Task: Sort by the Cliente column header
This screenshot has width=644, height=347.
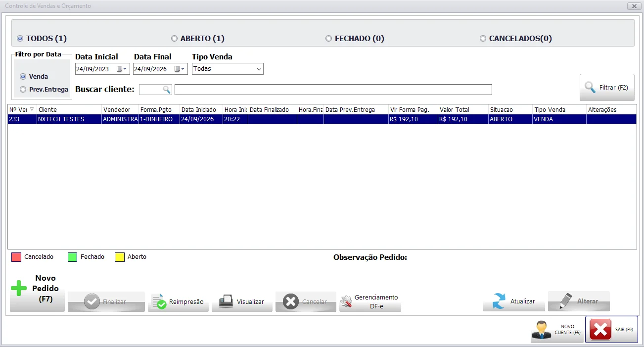Action: [x=69, y=109]
